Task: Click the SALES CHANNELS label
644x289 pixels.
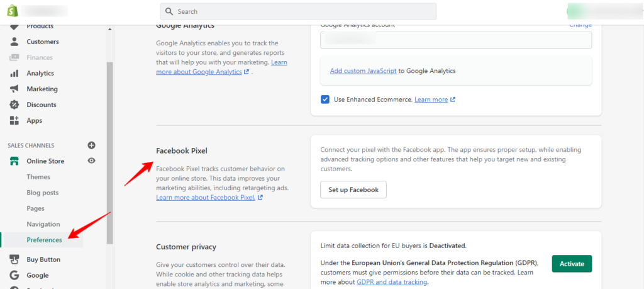Action: (x=31, y=145)
